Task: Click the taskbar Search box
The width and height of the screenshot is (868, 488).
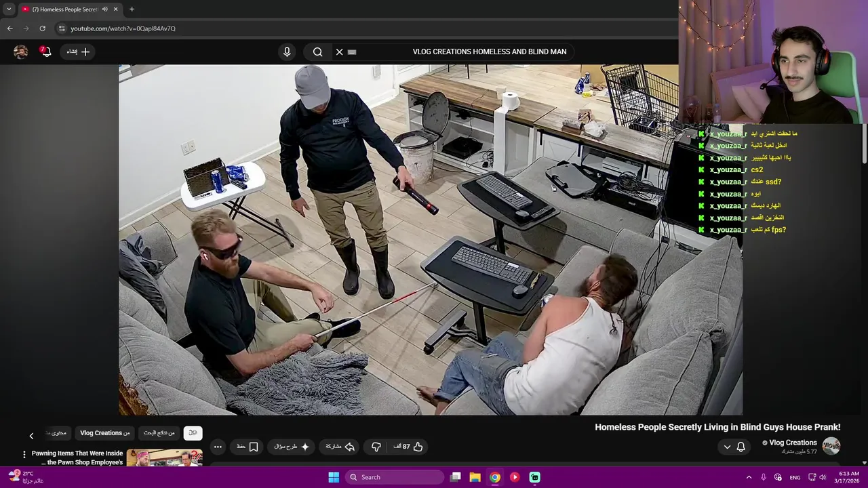Action: point(395,477)
